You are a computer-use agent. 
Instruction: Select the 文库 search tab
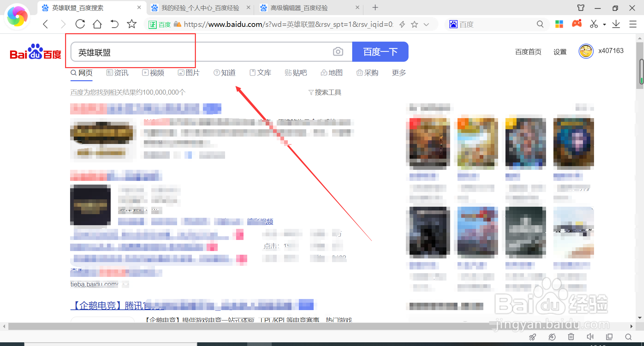(260, 73)
